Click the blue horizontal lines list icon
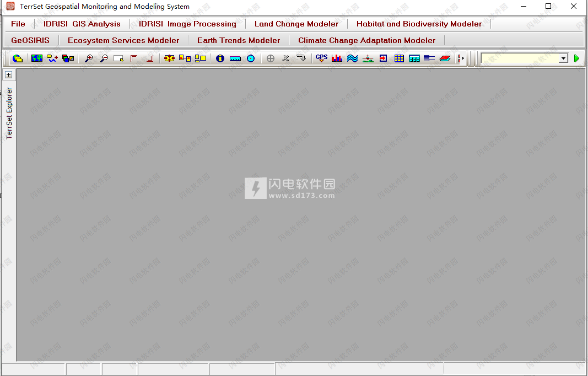Screen dimensions: 588x376 pos(429,58)
